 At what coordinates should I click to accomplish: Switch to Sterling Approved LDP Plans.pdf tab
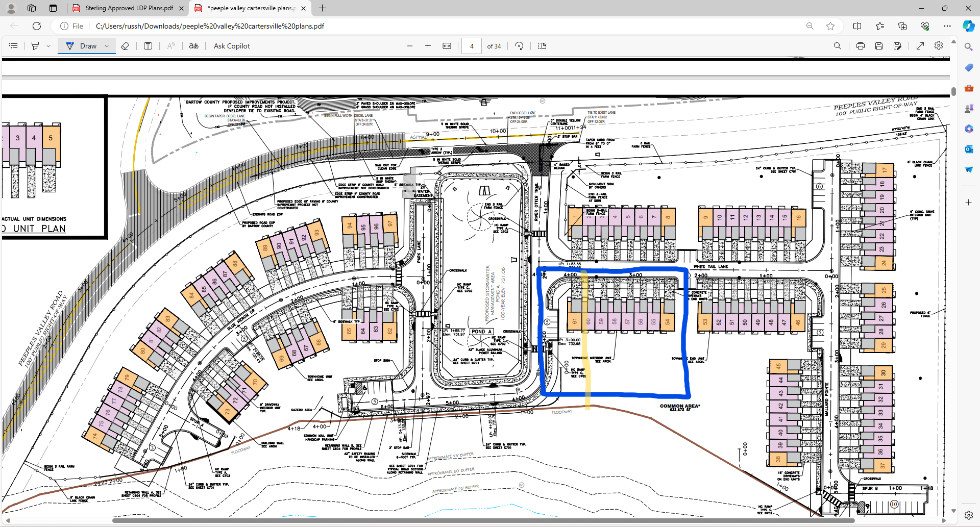point(129,8)
